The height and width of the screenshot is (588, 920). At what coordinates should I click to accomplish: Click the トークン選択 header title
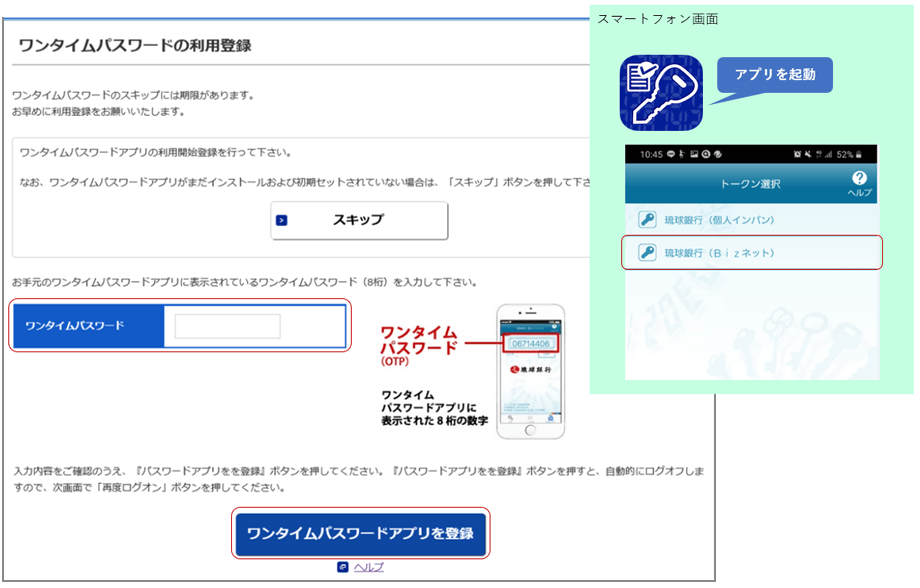[750, 184]
